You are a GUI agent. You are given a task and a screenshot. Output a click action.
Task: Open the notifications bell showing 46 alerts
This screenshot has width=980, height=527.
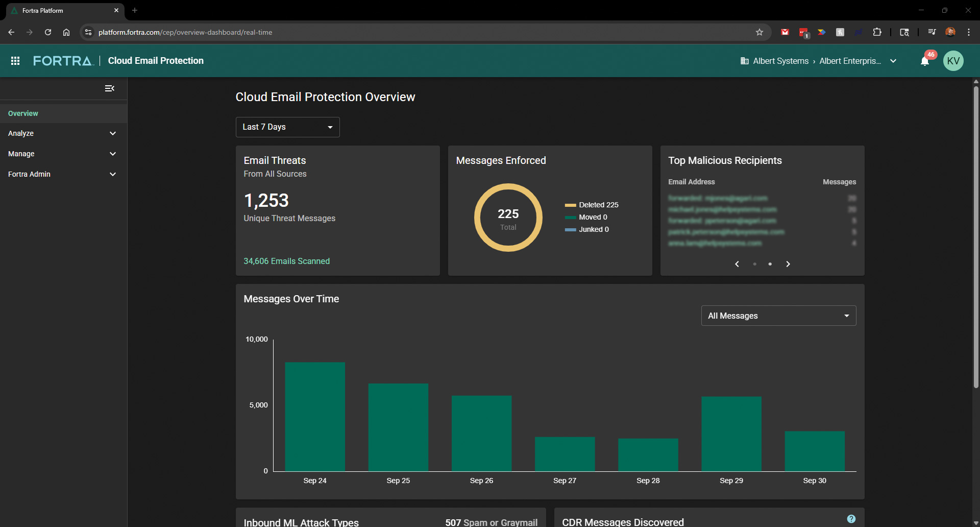click(925, 61)
